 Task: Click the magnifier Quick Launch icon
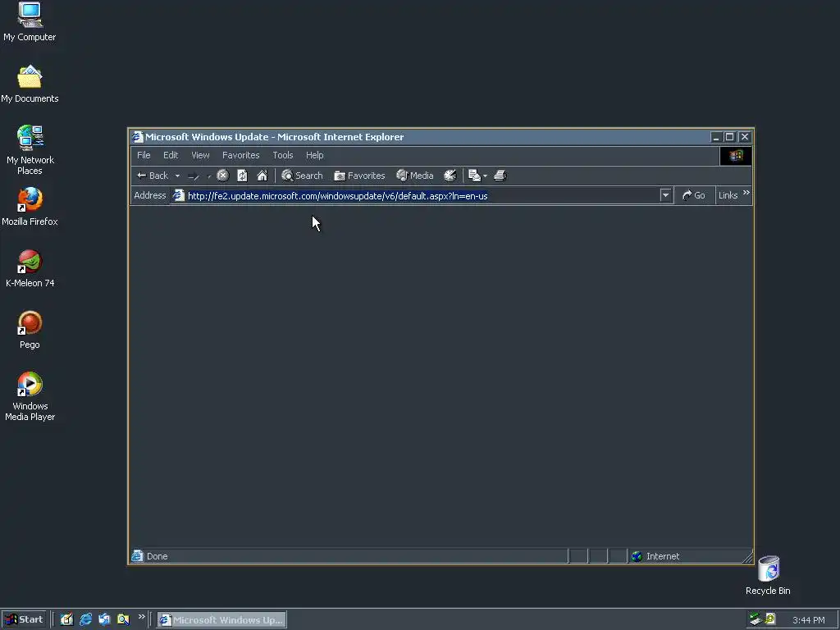point(123,620)
